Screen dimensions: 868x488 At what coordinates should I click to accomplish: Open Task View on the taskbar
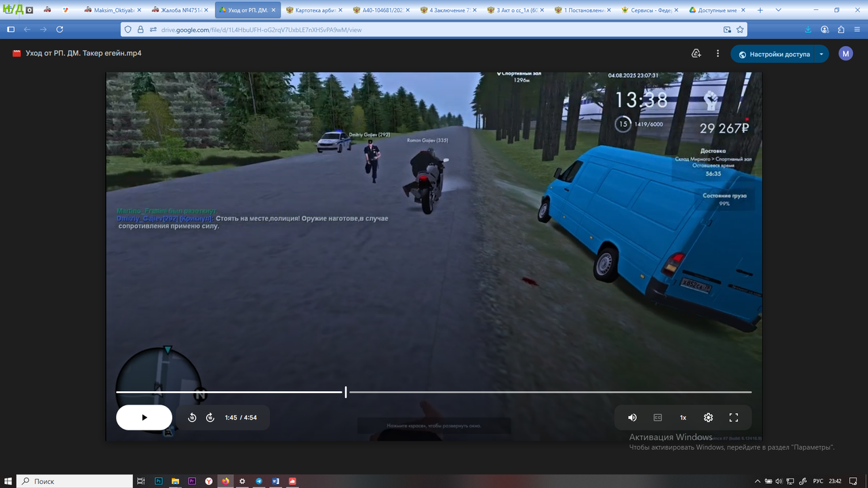pyautogui.click(x=141, y=481)
